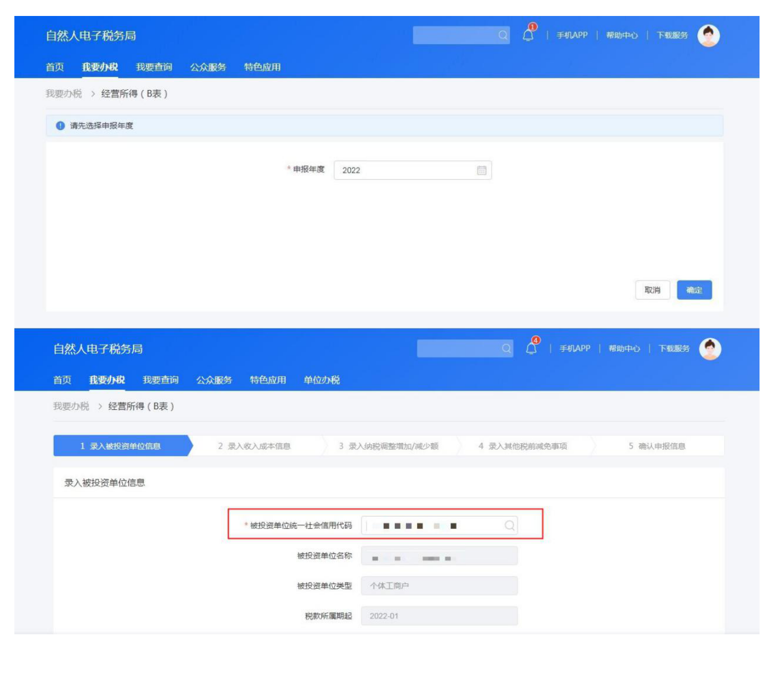Click 被投资单位类型 field showing 个体工商户
The height and width of the screenshot is (679, 784).
tap(440, 586)
